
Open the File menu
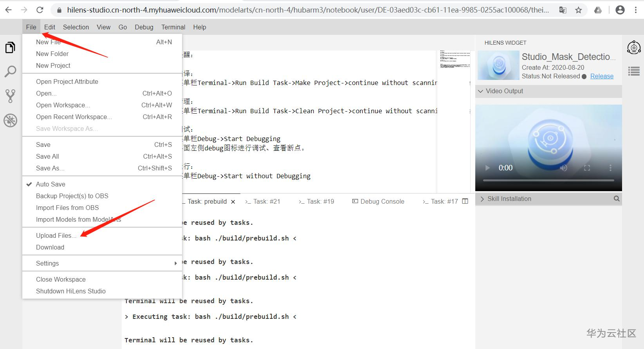[31, 27]
